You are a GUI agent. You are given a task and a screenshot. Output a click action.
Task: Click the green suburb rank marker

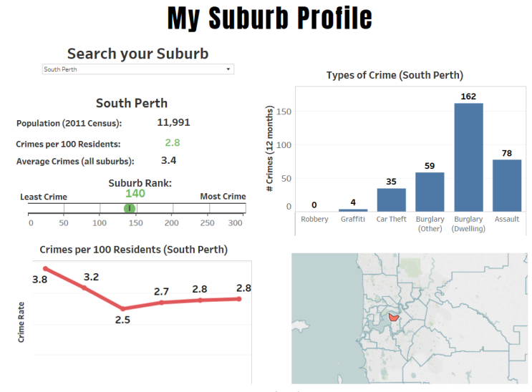129,208
